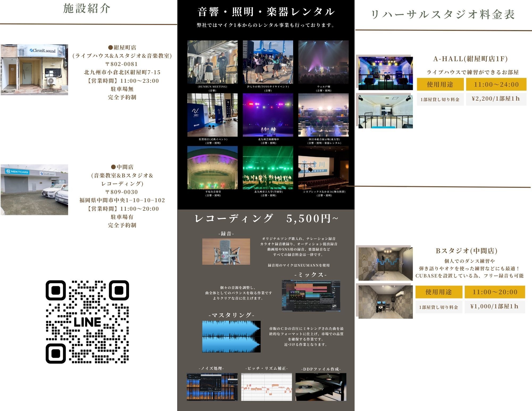
Task: Click the LINE QR code image
Action: coord(87,322)
